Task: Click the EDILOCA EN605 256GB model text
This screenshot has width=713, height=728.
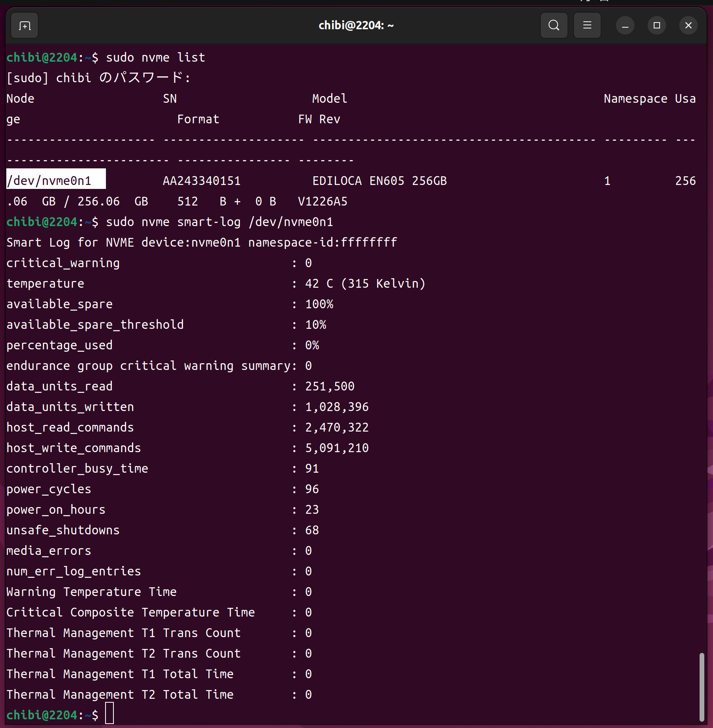Action: point(379,181)
